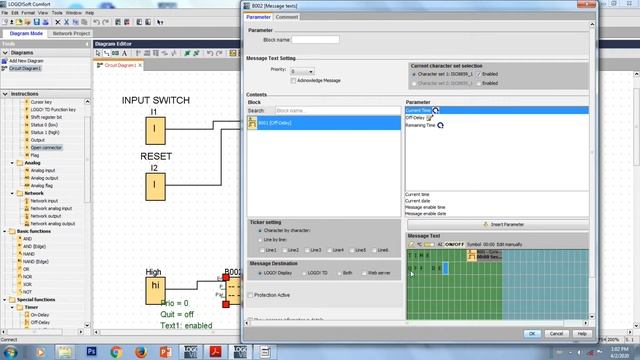
Task: Click the Block Search field
Action: point(338,111)
